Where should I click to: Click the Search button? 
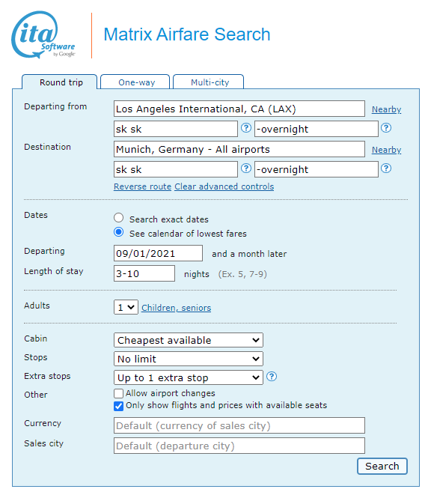[382, 466]
